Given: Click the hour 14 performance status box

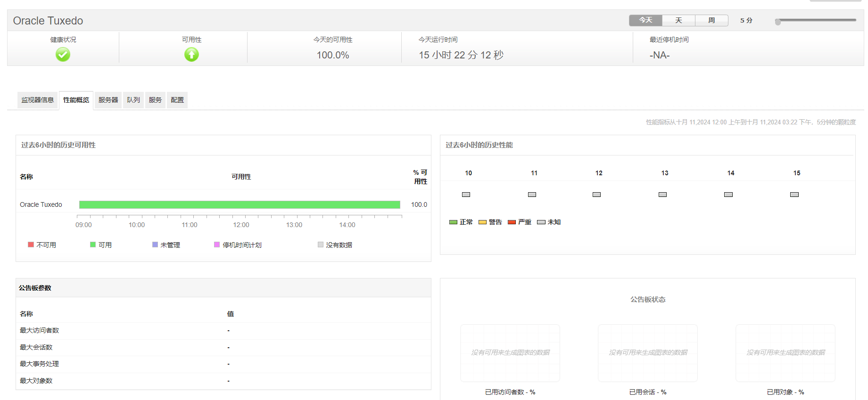Looking at the screenshot, I should point(728,195).
